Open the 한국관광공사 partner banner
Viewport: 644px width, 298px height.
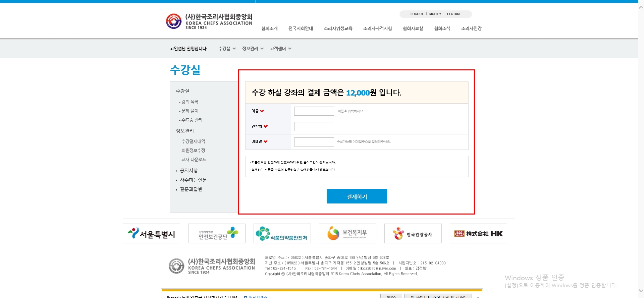pyautogui.click(x=413, y=234)
